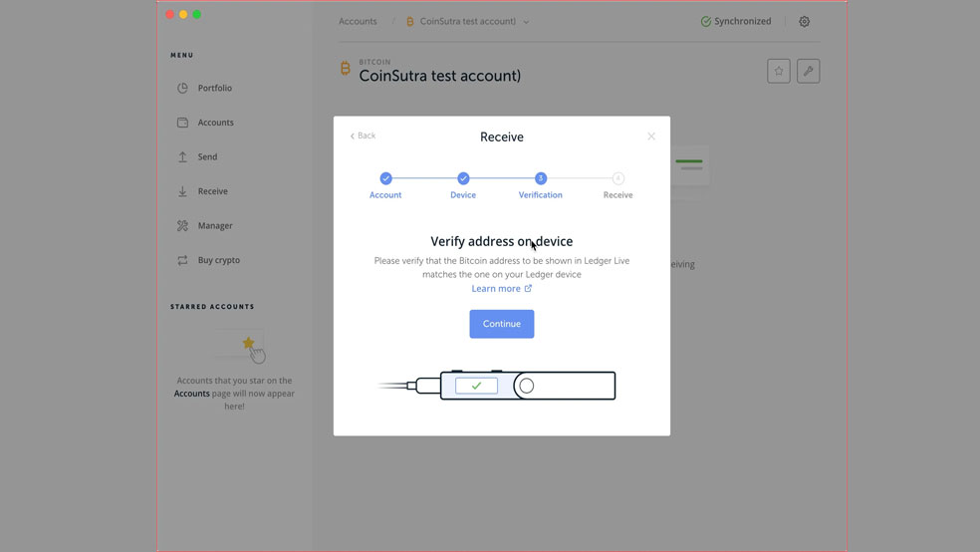Click the yellow macOS minimize button

tap(183, 14)
